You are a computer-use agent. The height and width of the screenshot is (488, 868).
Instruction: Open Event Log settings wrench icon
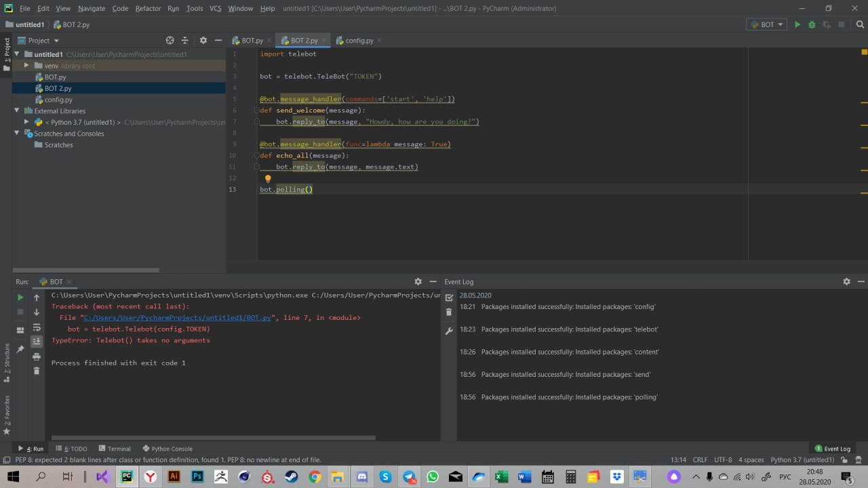click(449, 331)
